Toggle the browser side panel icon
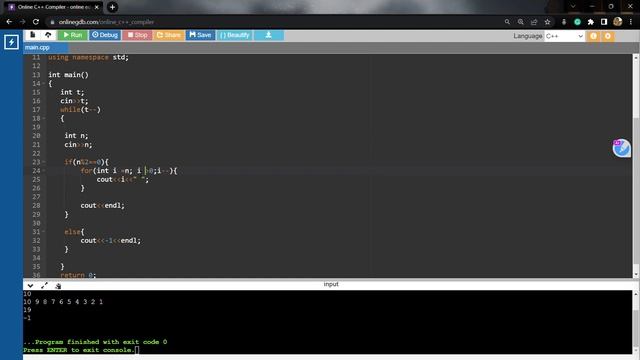This screenshot has height=360, width=640. coord(604,22)
